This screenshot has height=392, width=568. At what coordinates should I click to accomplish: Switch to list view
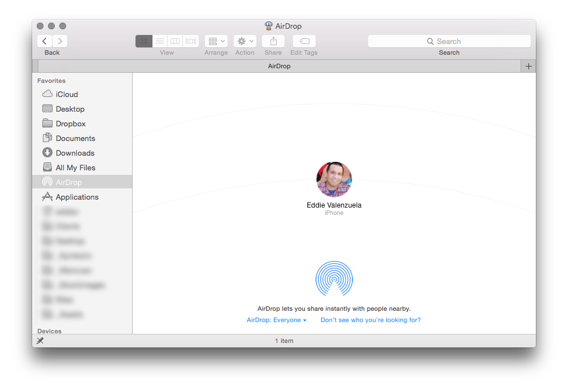click(x=160, y=41)
